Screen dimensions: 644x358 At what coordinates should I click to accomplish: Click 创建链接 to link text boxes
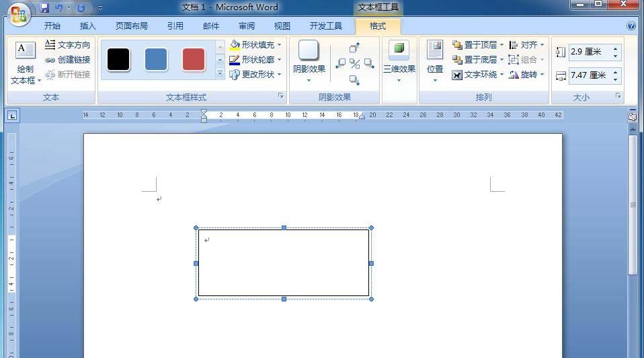tap(68, 60)
